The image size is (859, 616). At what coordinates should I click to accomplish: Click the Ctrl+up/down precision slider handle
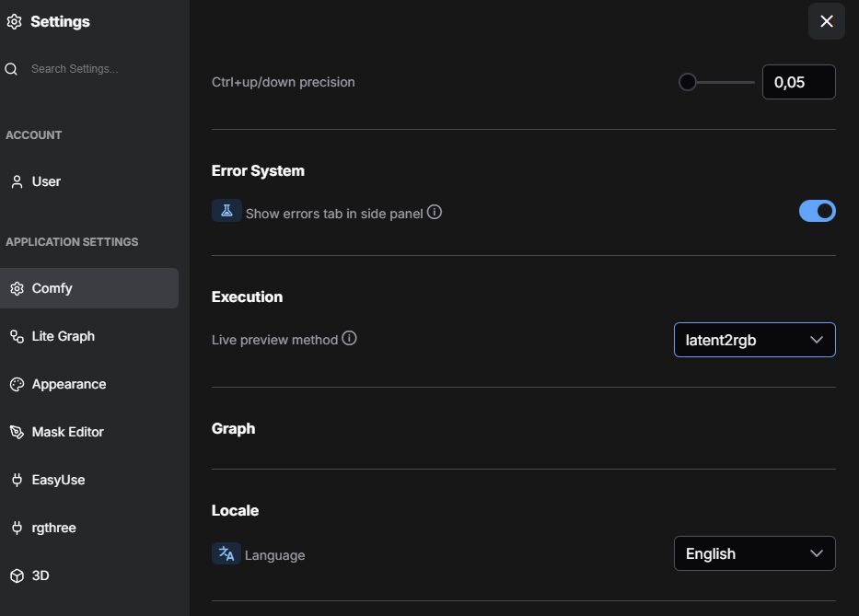pyautogui.click(x=687, y=82)
